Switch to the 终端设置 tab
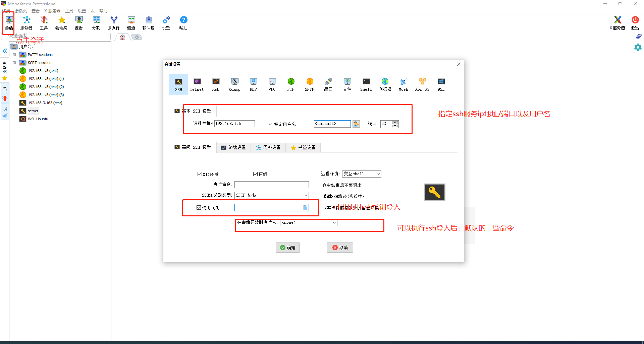The image size is (644, 344). (233, 147)
